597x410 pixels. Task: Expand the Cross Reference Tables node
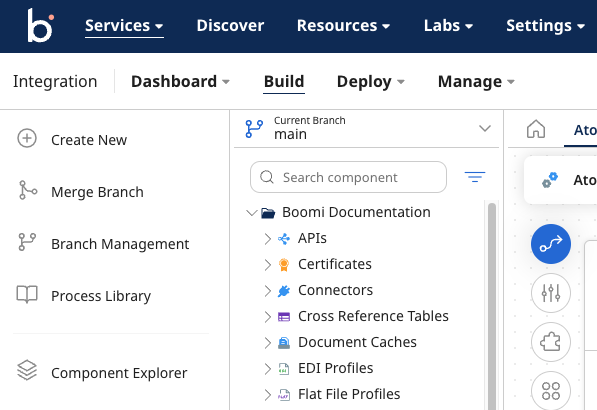pyautogui.click(x=268, y=317)
